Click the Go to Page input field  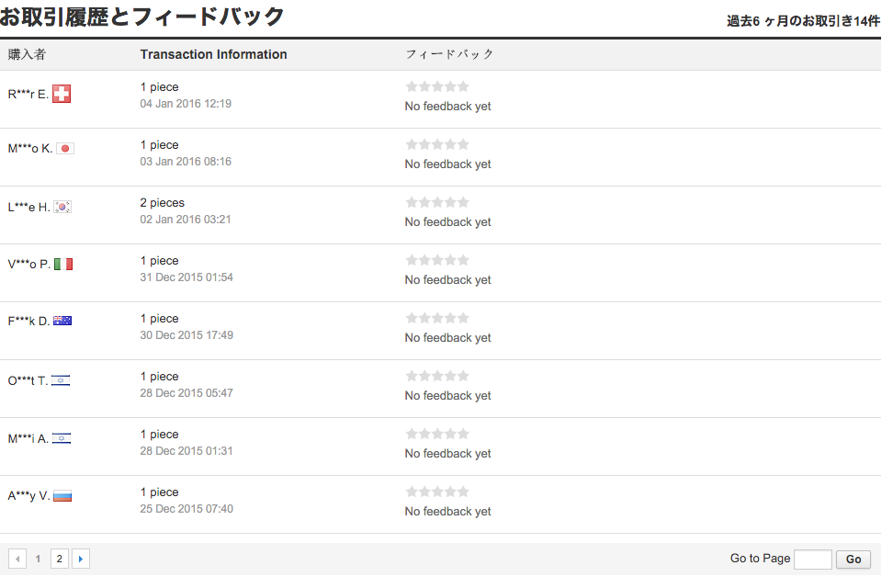click(812, 559)
